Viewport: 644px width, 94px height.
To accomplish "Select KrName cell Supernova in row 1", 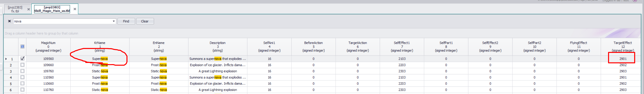I will click(x=100, y=59).
